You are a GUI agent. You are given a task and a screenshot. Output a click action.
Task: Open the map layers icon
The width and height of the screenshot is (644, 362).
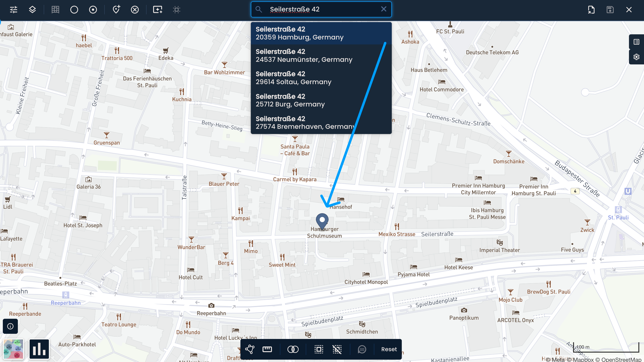(32, 9)
